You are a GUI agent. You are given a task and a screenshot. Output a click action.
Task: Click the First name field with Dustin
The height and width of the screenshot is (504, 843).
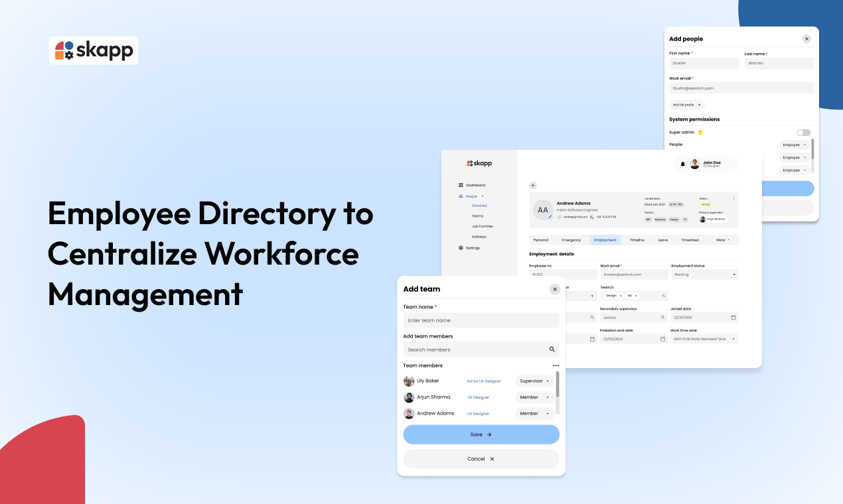[x=704, y=63]
